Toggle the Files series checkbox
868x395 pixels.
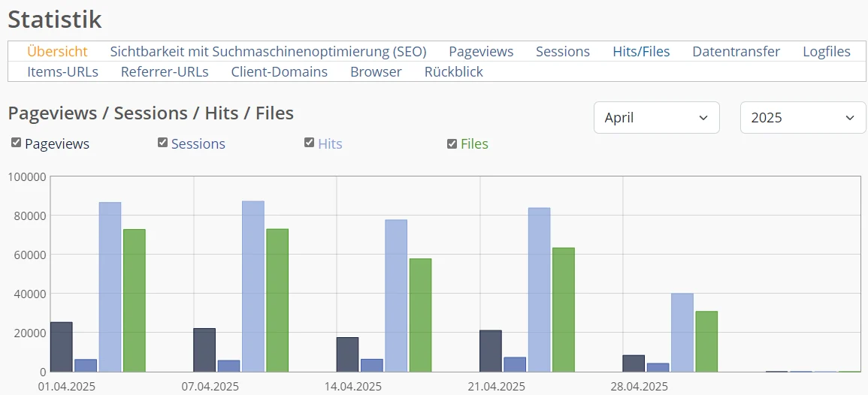click(452, 144)
